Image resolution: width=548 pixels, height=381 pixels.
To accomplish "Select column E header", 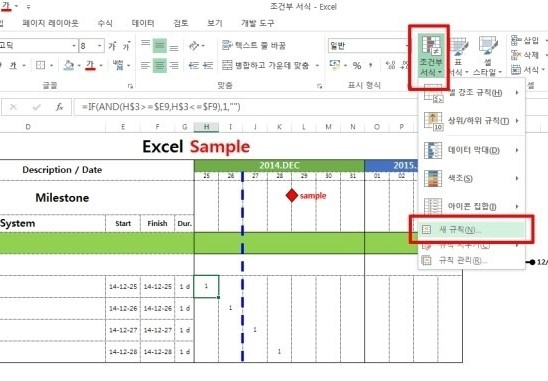I will [123, 127].
